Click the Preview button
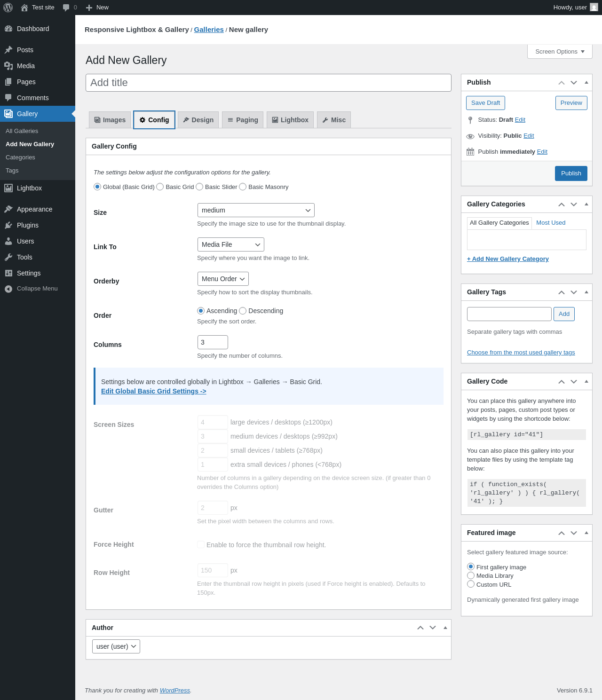 coord(571,103)
